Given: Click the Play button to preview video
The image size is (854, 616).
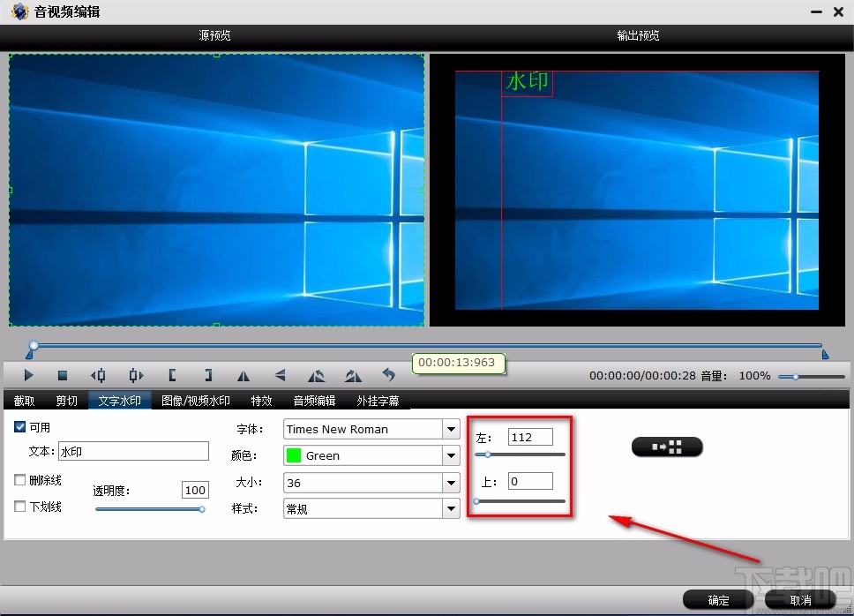Looking at the screenshot, I should tap(27, 375).
